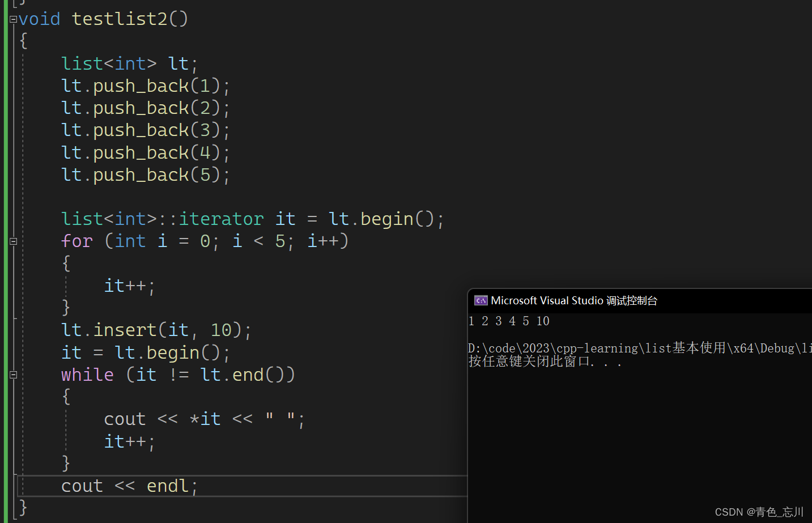812x523 pixels.
Task: Click the 'it++;' statement inside the for loop
Action: 129,286
